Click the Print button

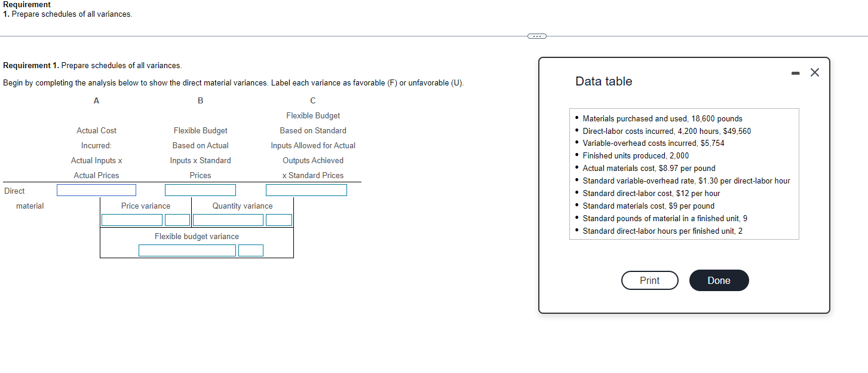tap(649, 280)
